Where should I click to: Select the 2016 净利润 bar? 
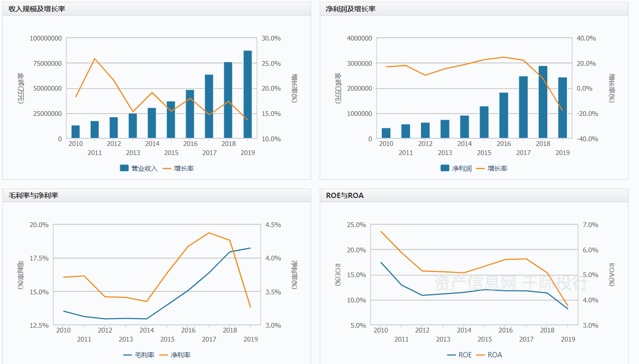[x=504, y=115]
